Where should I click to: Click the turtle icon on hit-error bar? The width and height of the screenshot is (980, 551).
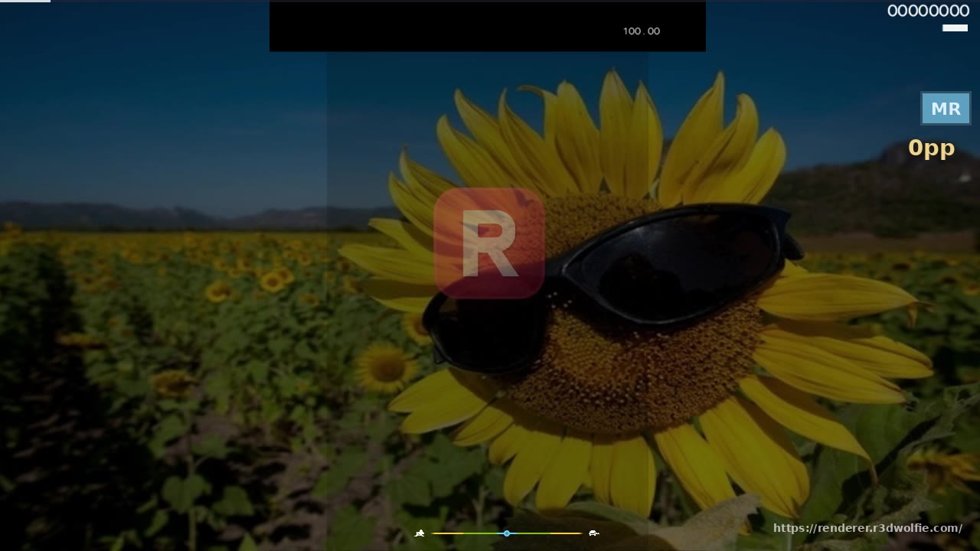tap(593, 533)
